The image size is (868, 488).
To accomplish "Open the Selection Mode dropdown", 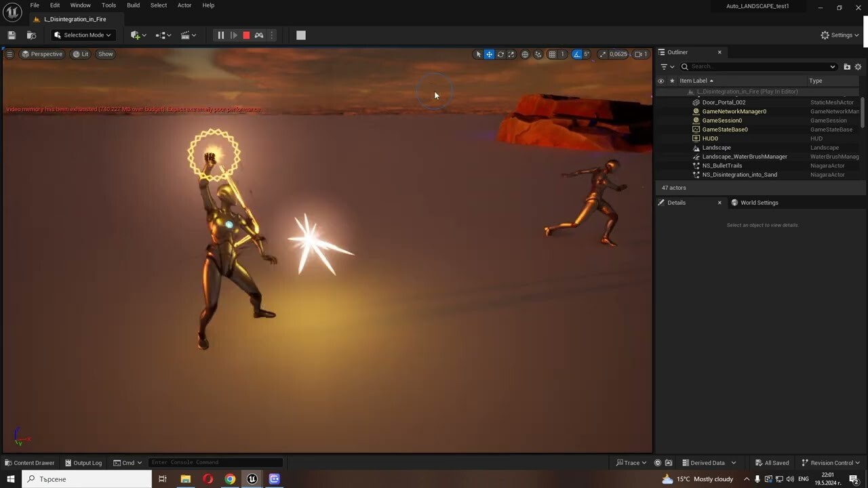I will [83, 35].
